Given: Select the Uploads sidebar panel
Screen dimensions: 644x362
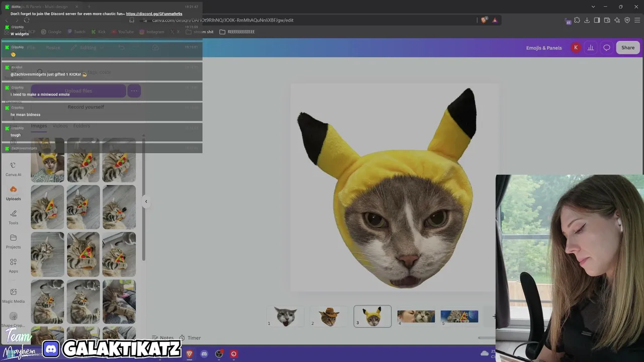Looking at the screenshot, I should coord(13,193).
